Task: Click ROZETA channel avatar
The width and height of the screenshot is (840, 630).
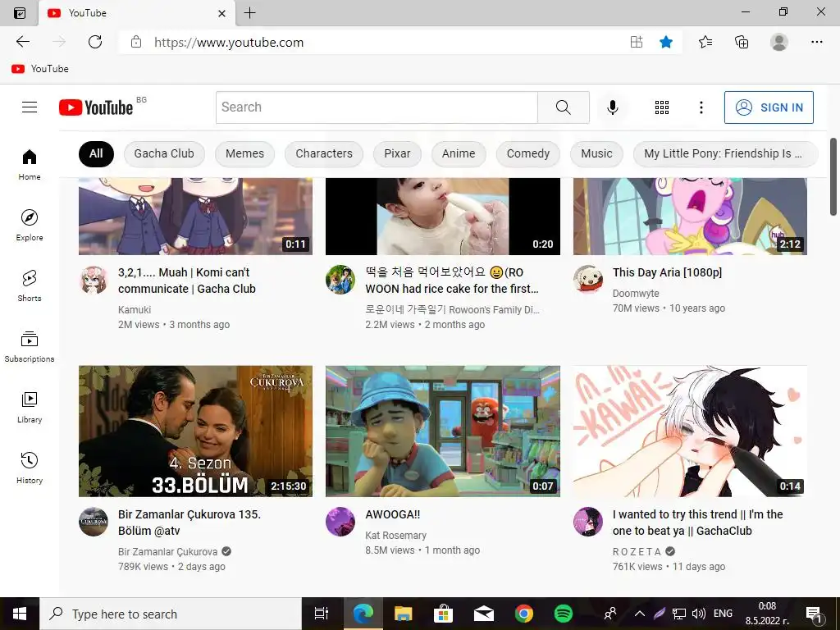Action: pyautogui.click(x=587, y=522)
